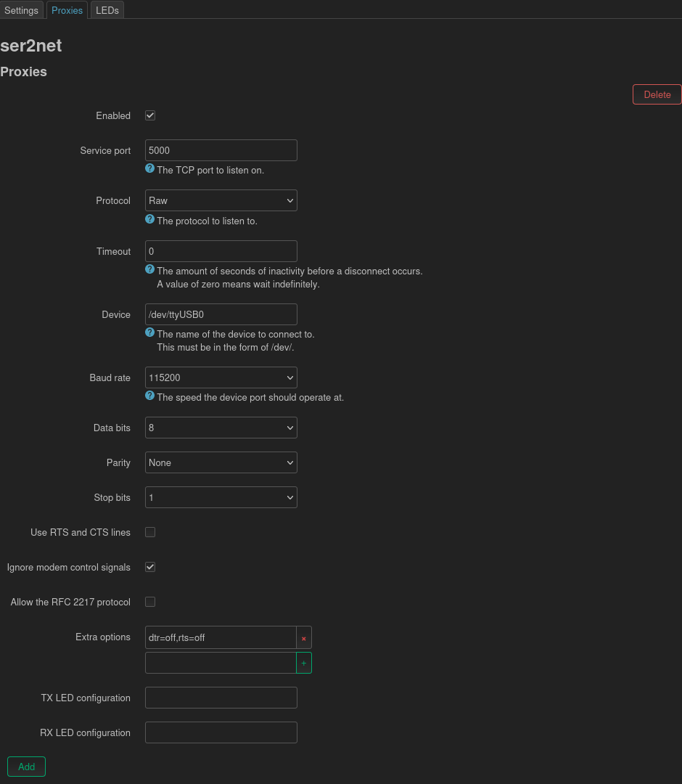Click the Timeout field's question mark icon

pos(149,269)
